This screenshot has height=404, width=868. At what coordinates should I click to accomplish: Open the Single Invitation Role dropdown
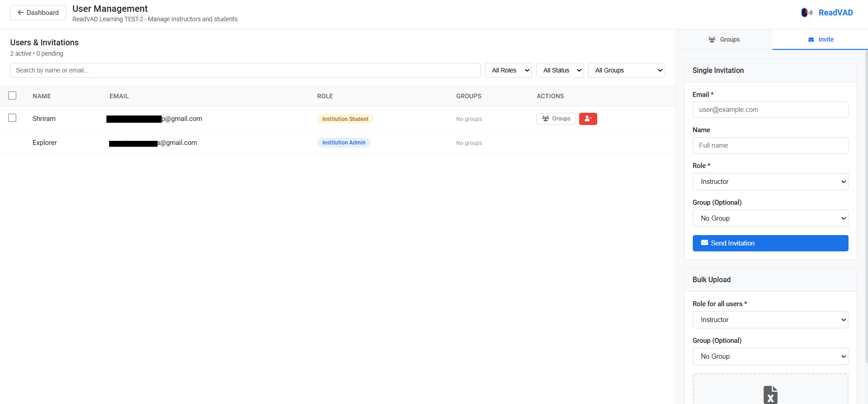[770, 182]
